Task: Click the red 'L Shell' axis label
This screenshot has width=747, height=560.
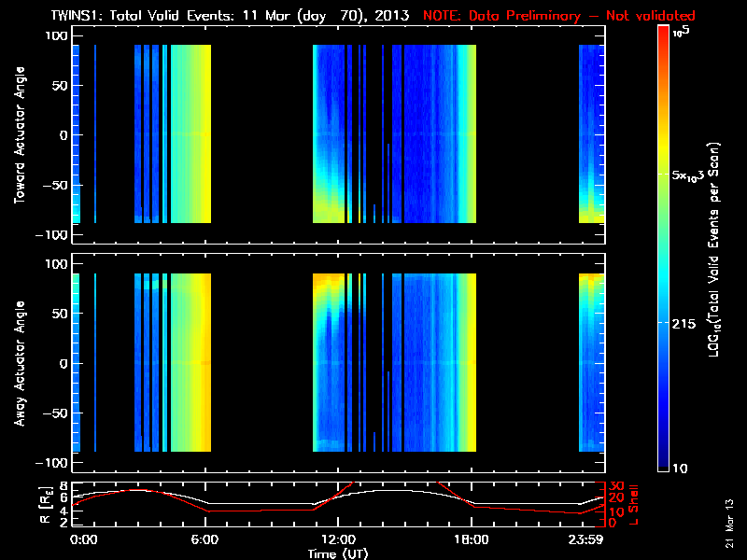Action: (x=634, y=505)
